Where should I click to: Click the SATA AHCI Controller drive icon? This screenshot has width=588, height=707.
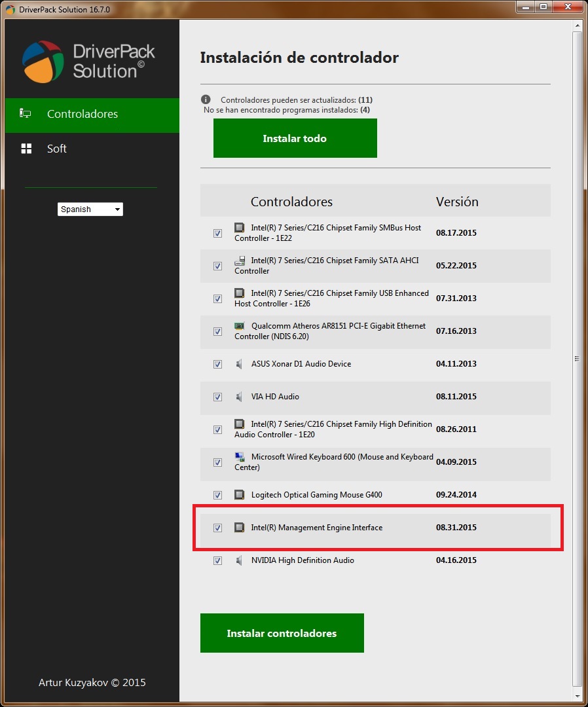240,261
